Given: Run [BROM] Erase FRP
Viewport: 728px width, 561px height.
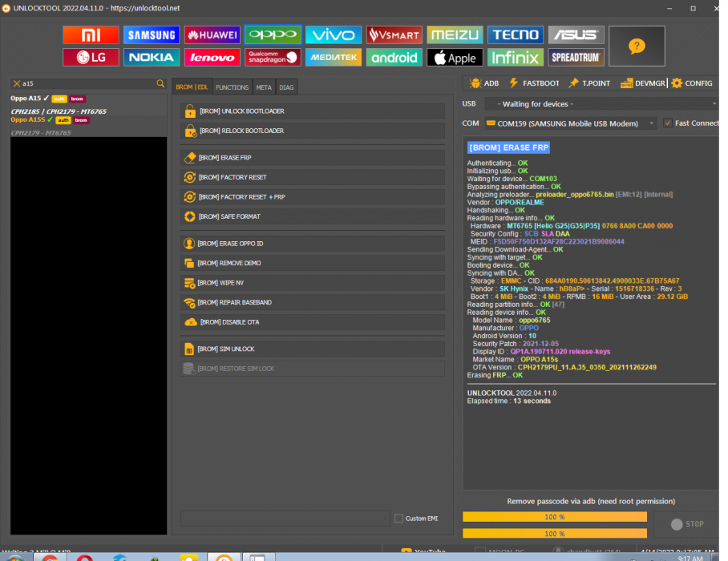Looking at the screenshot, I should (x=313, y=158).
